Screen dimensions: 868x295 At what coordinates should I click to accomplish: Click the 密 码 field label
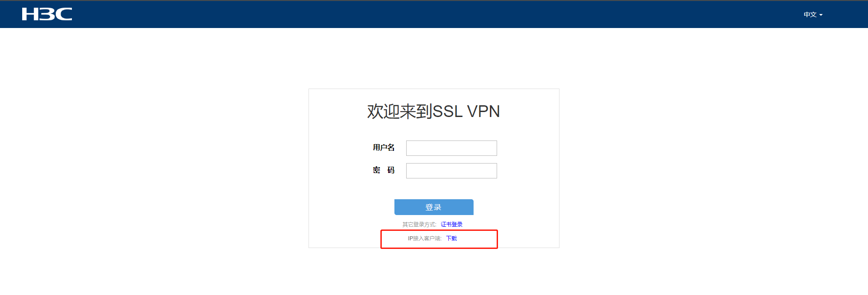[x=384, y=170]
